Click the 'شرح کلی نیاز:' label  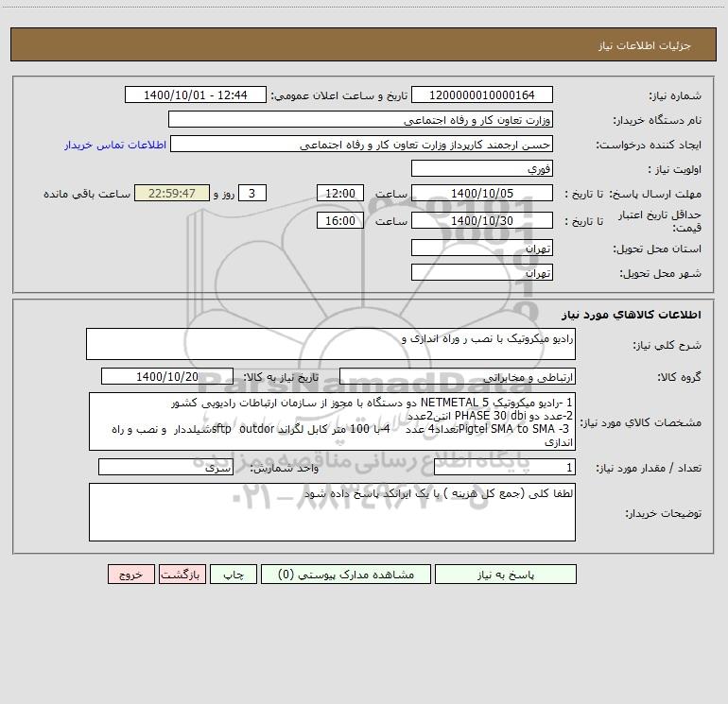667,345
